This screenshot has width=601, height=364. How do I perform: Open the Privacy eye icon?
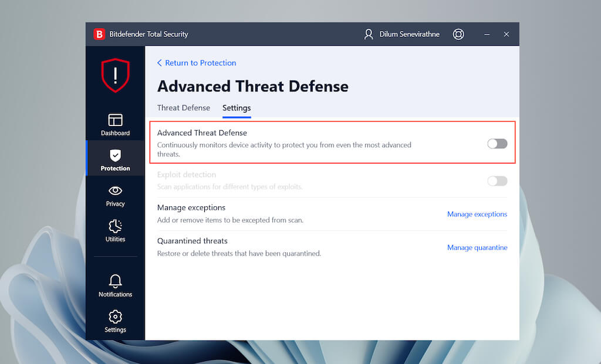click(x=115, y=190)
